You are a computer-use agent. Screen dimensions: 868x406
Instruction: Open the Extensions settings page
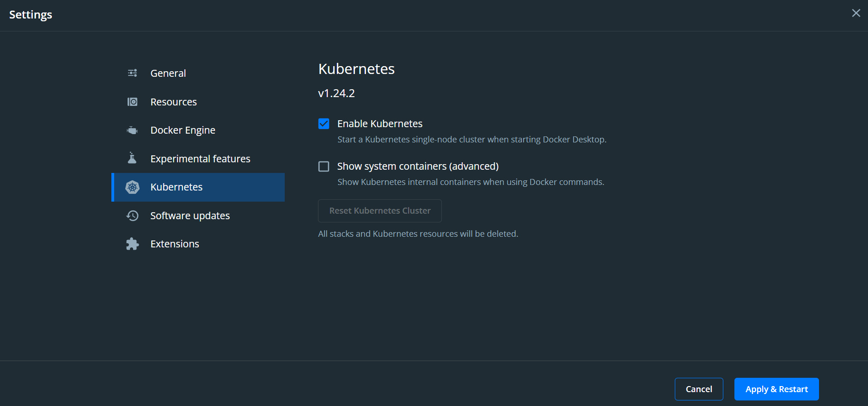pos(175,244)
